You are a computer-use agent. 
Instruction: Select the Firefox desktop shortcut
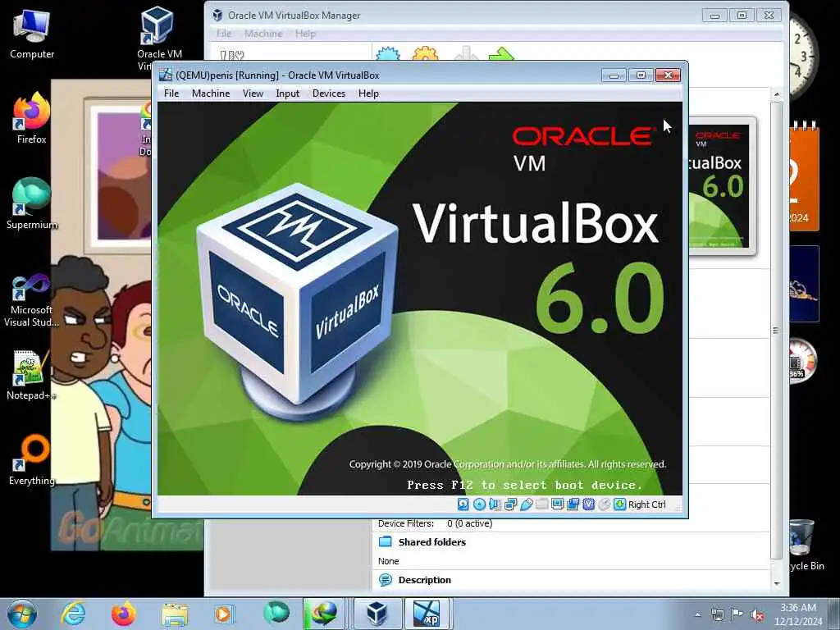32,119
